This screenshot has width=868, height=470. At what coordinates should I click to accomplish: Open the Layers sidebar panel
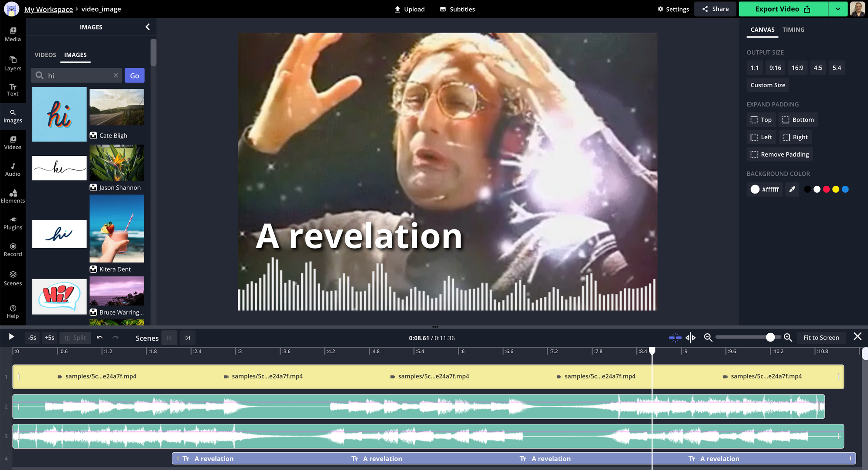click(x=13, y=63)
